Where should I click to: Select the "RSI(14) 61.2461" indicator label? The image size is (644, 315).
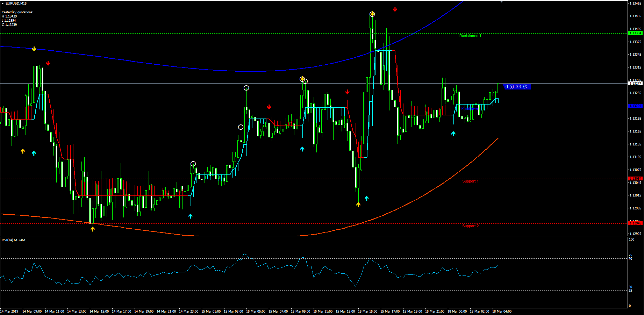(14, 240)
